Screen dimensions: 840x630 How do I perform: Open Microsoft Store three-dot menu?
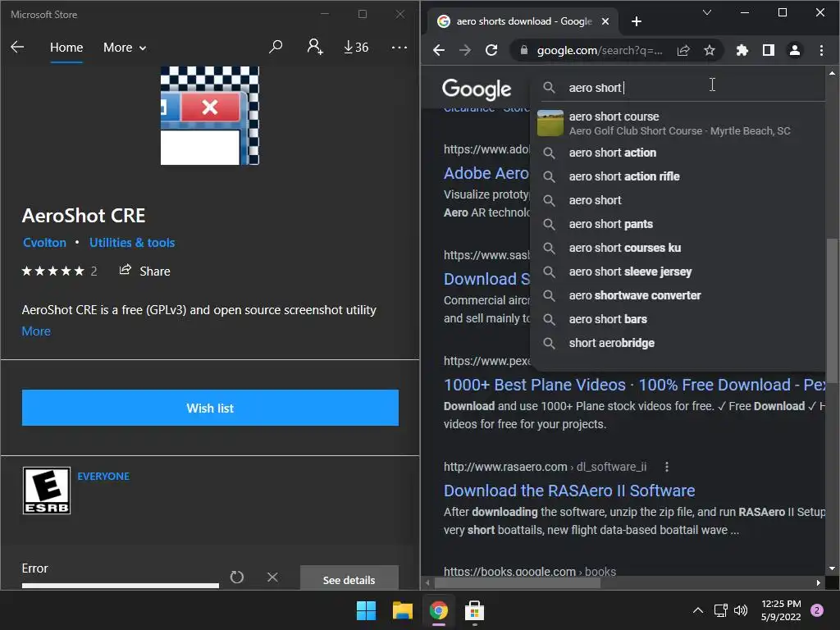pos(399,47)
